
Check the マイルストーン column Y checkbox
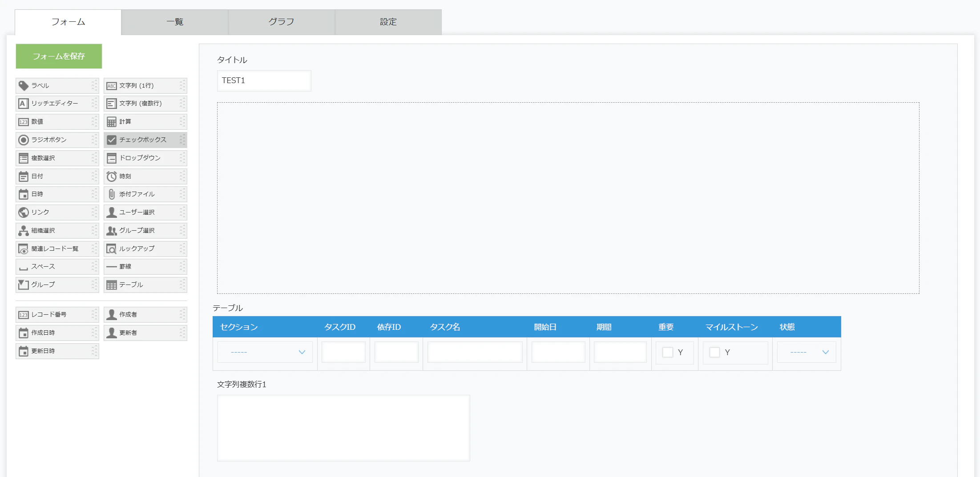tap(714, 353)
